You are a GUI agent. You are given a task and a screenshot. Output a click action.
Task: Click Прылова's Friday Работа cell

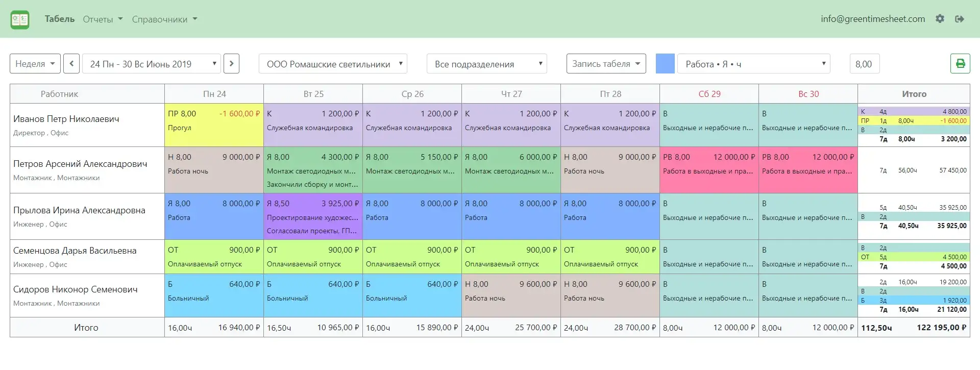click(610, 216)
